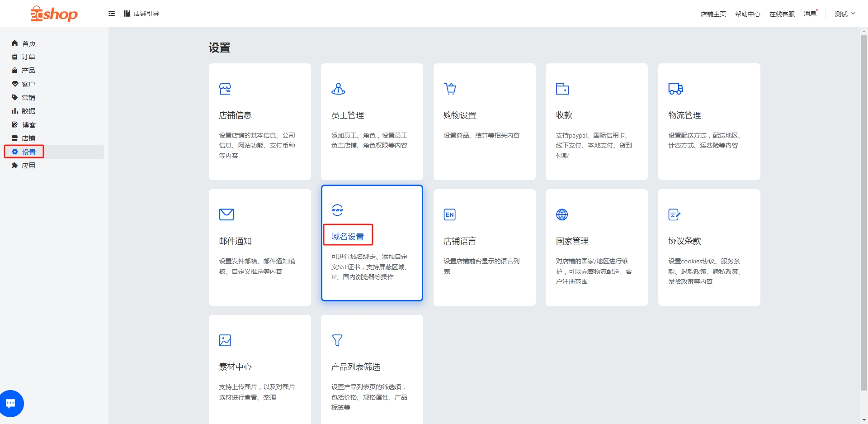The image size is (868, 424).
Task: Open 应用 in the sidebar
Action: (28, 166)
